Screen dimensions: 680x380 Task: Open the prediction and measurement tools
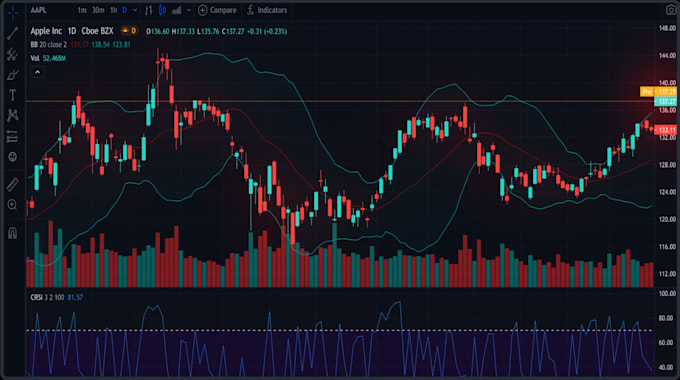[13, 136]
